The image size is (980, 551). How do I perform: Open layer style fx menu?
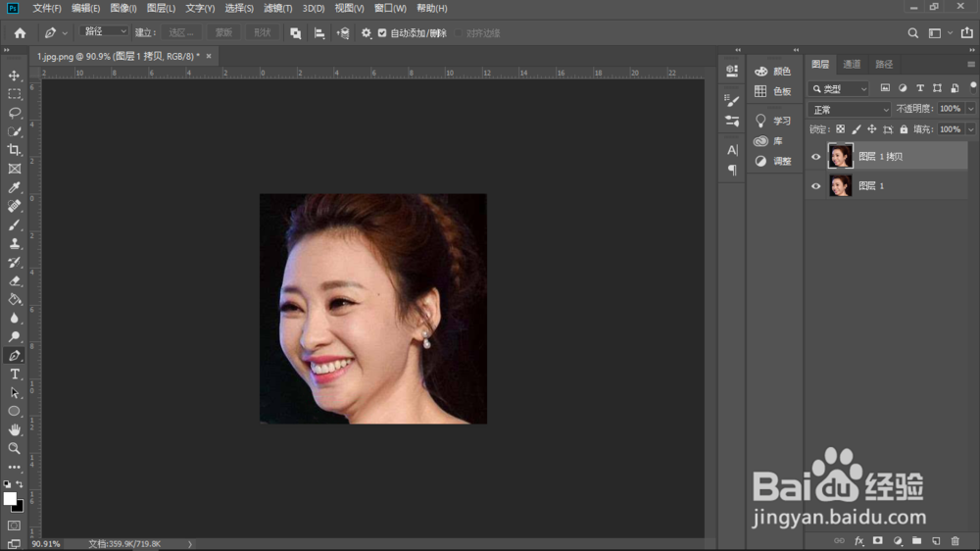pyautogui.click(x=858, y=540)
